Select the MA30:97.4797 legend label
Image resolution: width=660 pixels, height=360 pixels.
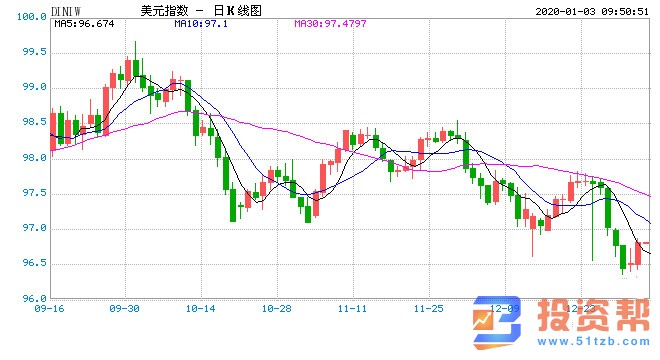coord(330,24)
